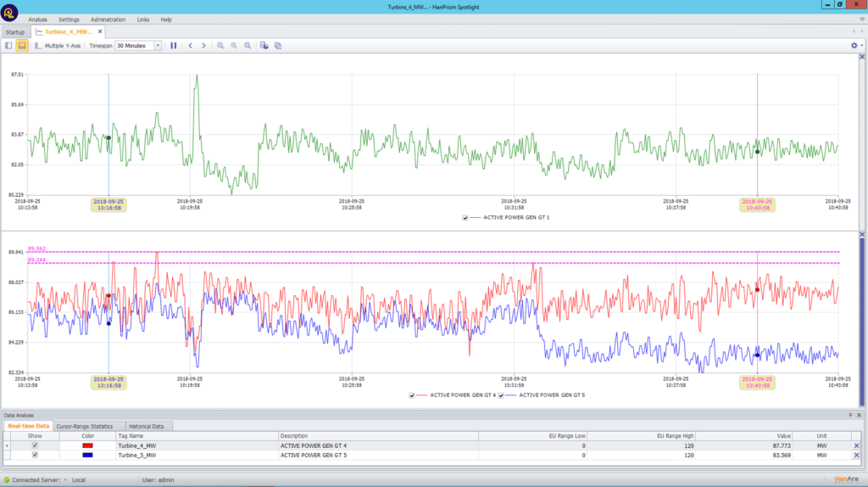Enable Multiple Y-Axis mode
This screenshot has width=868, height=487.
pyautogui.click(x=58, y=46)
